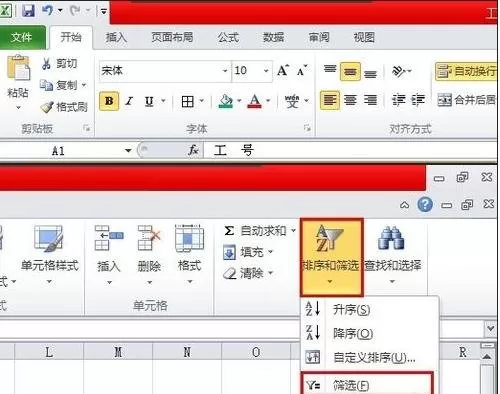Choose 升序(S) ascending sort option
This screenshot has height=394, width=500.
369,310
